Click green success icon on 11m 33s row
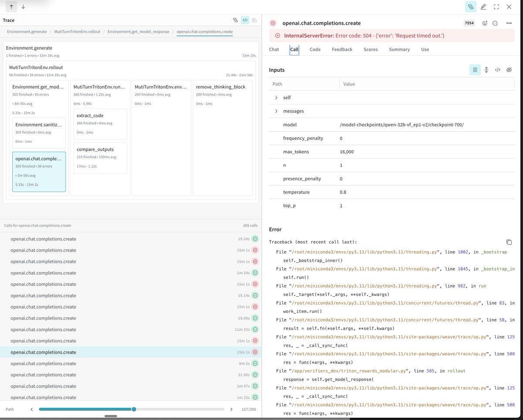This screenshot has width=523, height=420. click(x=255, y=329)
